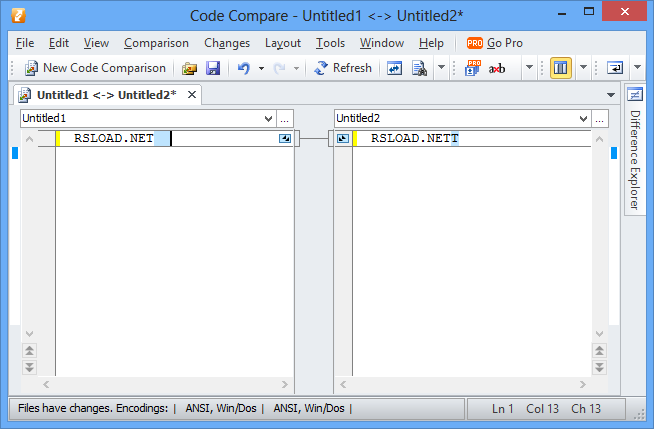
Task: Toggle the word wrap icon
Action: point(615,68)
